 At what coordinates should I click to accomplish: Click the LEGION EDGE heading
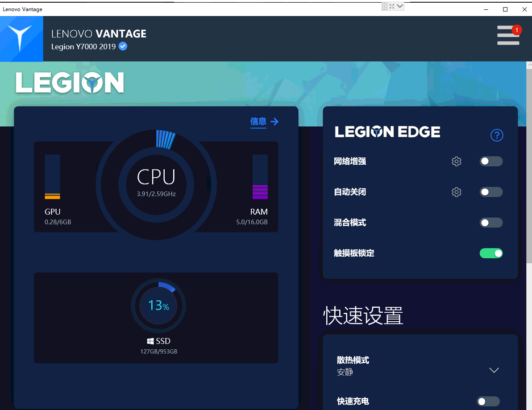[x=387, y=132]
